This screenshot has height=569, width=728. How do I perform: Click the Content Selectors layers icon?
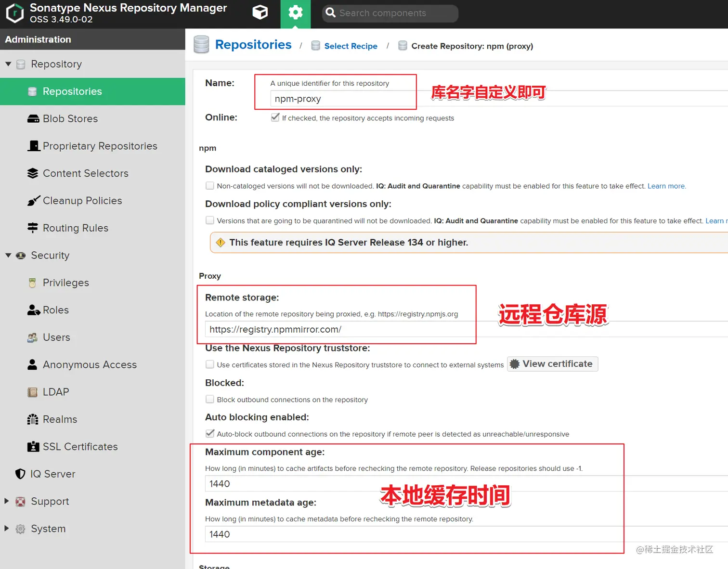point(33,173)
